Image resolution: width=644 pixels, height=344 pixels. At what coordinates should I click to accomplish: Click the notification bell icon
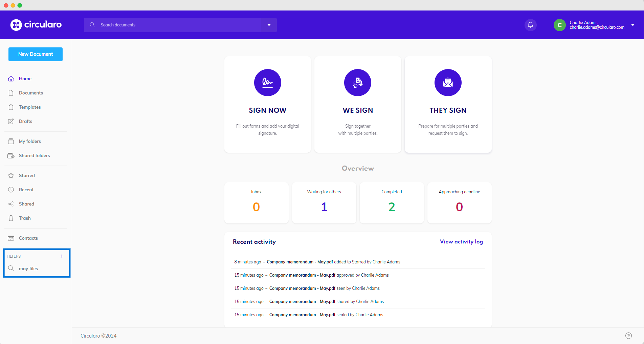click(530, 25)
